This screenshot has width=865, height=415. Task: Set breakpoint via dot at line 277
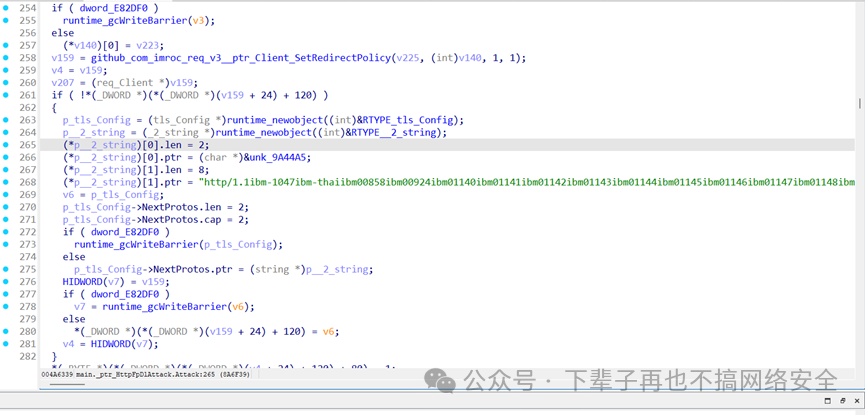tap(6, 294)
